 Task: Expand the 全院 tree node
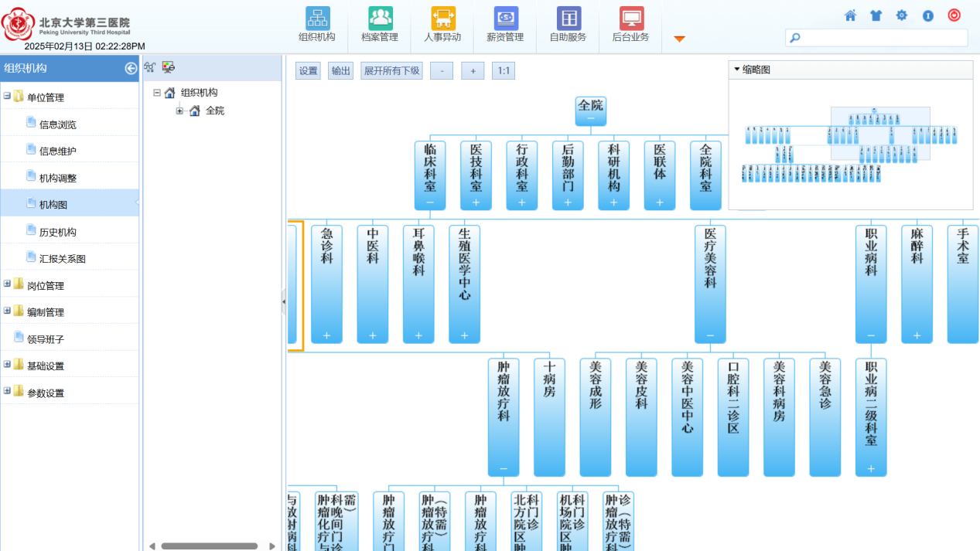click(x=179, y=111)
